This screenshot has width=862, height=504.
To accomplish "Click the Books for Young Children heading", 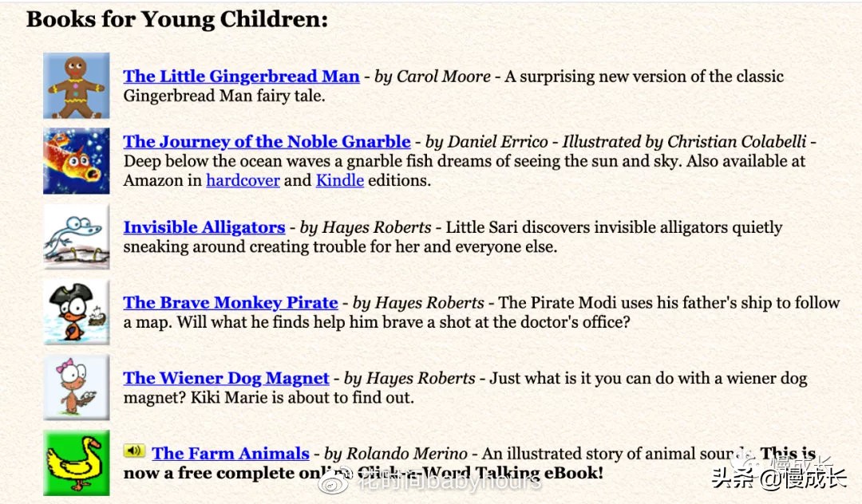I will 177,19.
